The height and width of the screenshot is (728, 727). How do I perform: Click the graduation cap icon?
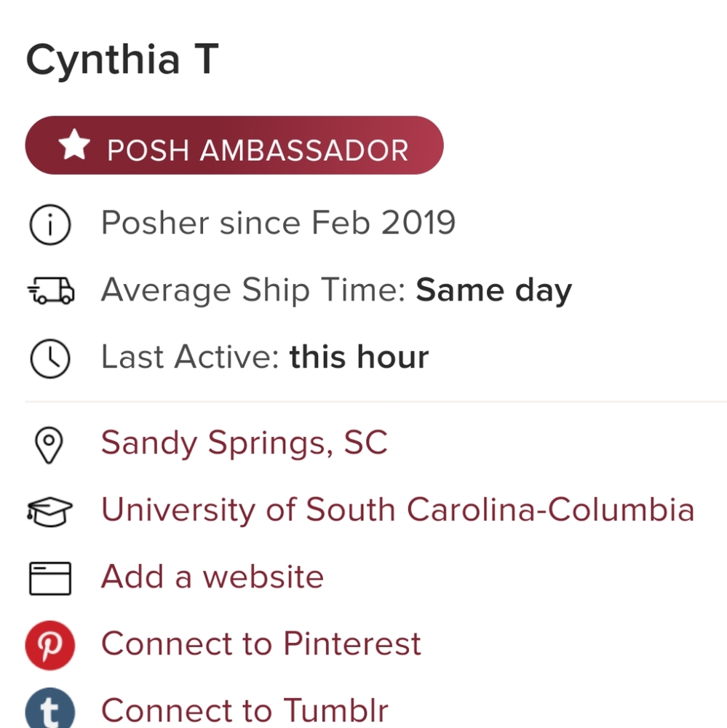pyautogui.click(x=49, y=512)
